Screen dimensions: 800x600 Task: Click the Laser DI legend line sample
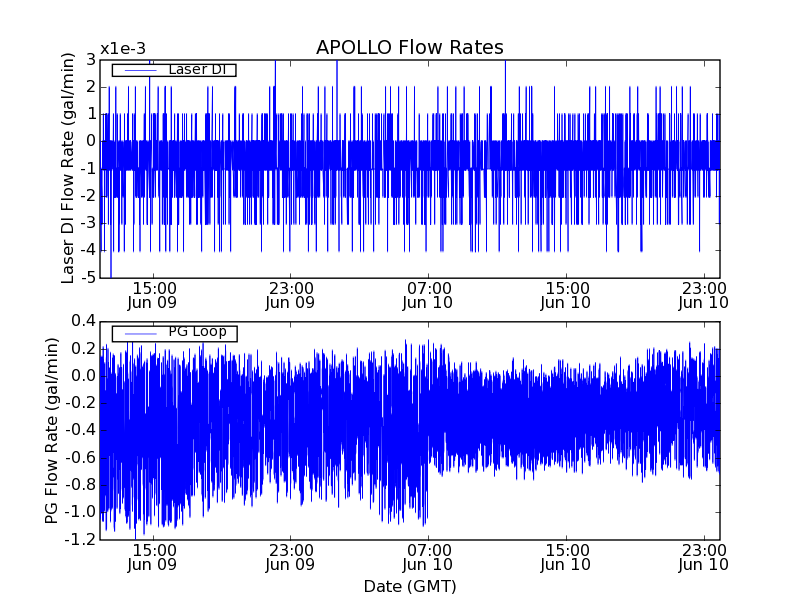pos(140,70)
